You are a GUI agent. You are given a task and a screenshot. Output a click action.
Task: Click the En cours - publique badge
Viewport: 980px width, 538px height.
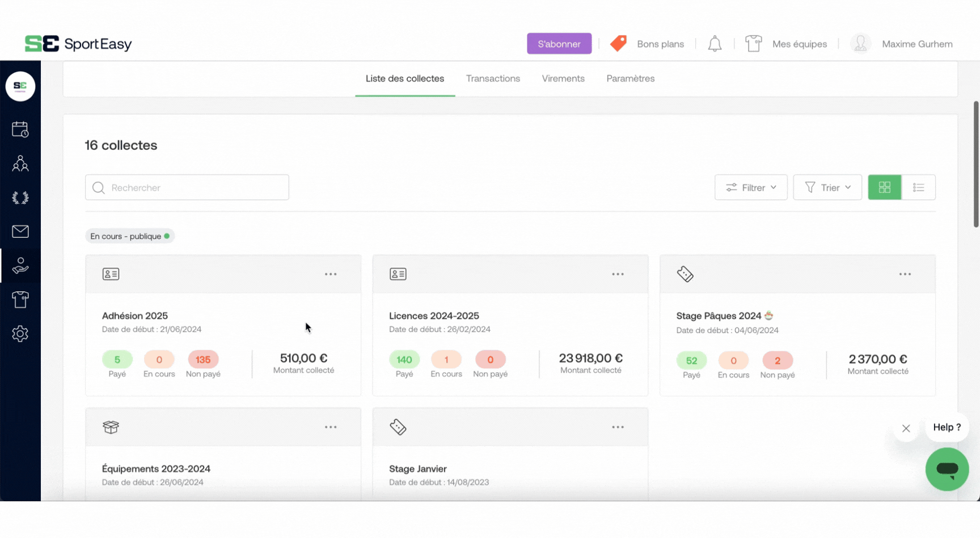(130, 236)
